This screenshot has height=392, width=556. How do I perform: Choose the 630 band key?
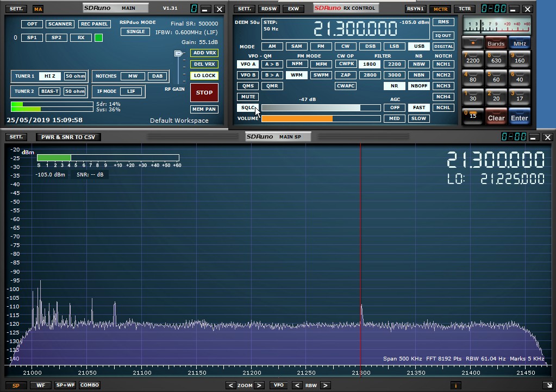coord(496,60)
